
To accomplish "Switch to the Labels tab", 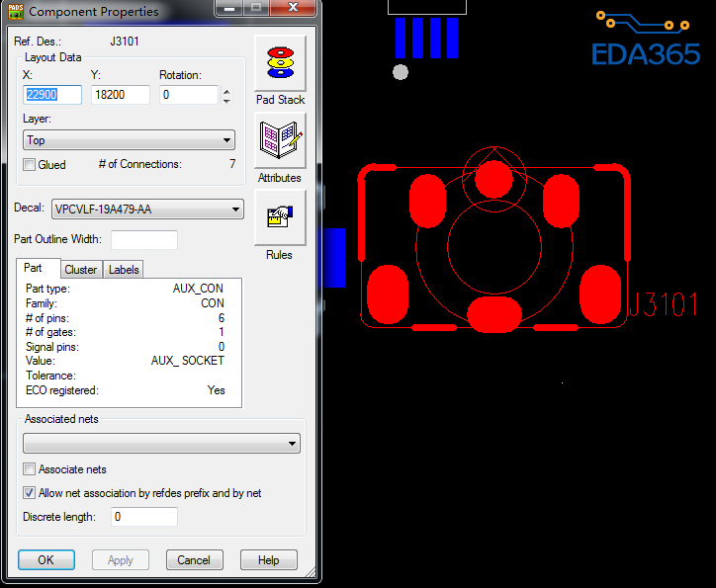I will coord(124,270).
